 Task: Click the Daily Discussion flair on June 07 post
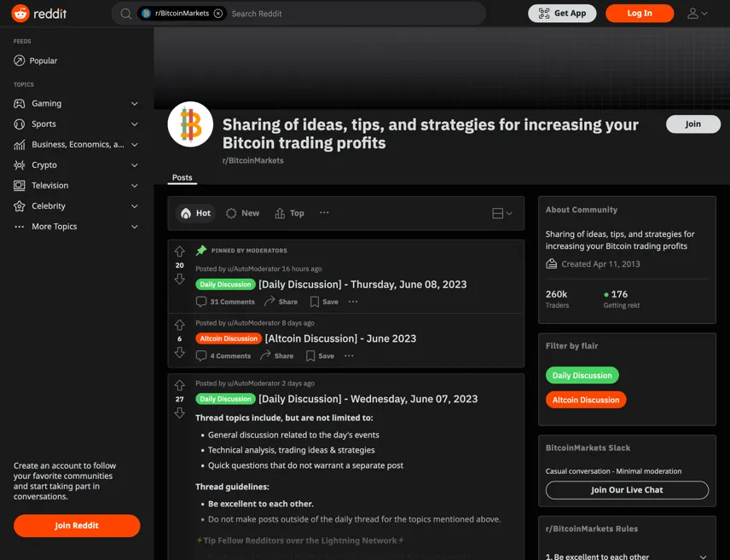pyautogui.click(x=225, y=399)
